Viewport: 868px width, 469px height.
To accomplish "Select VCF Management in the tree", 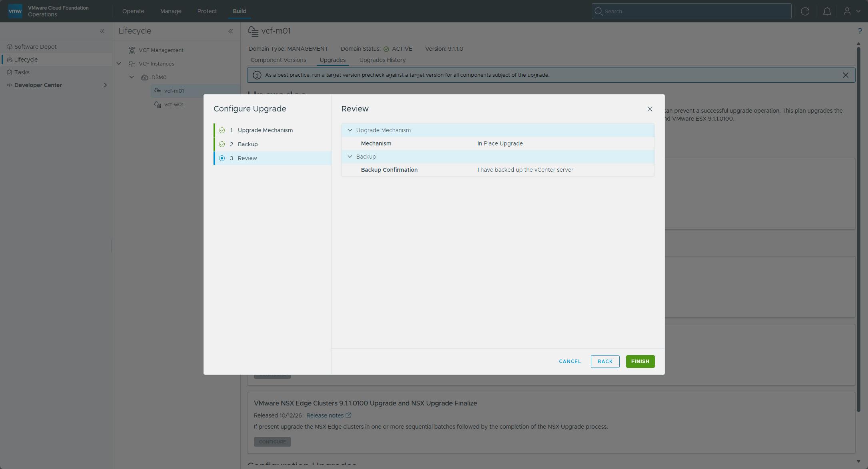I will (x=161, y=50).
